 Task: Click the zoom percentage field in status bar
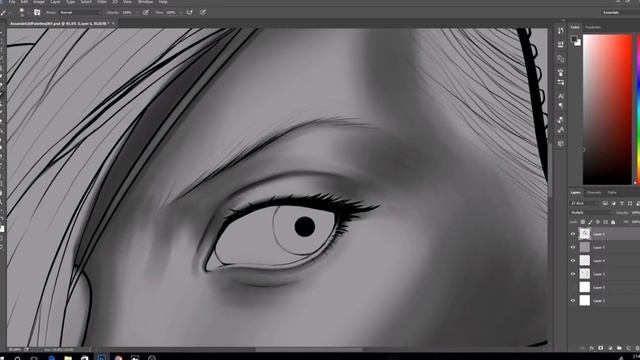15,350
